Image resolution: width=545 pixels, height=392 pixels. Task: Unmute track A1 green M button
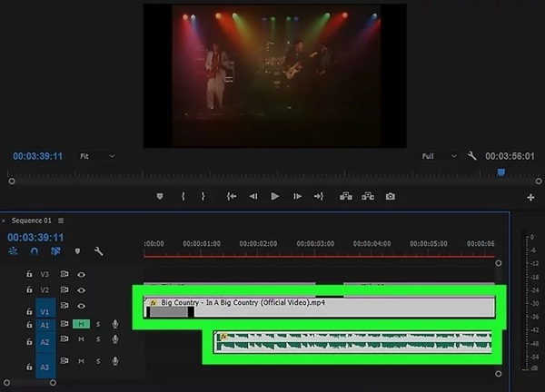click(81, 324)
